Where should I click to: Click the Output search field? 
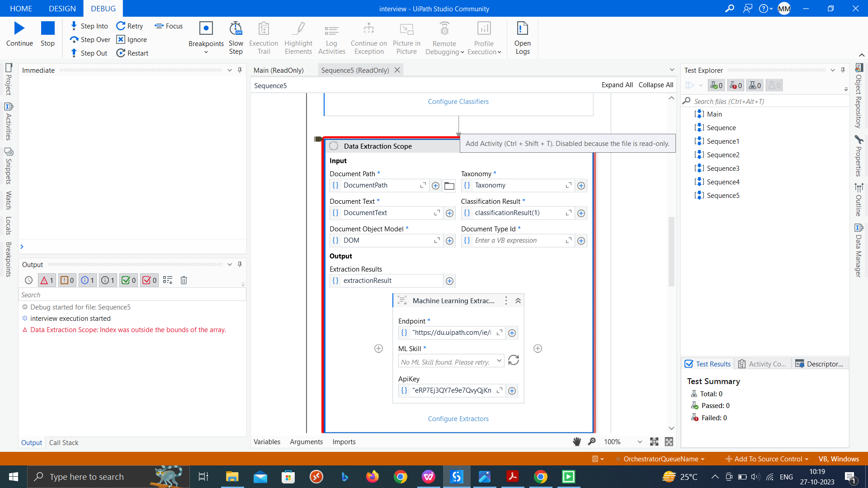[132, 295]
